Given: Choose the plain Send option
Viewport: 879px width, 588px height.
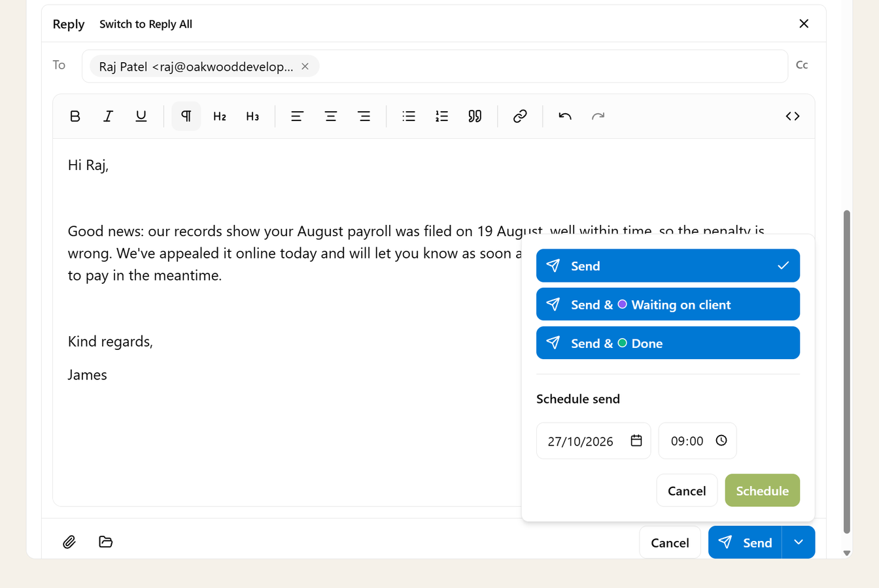Looking at the screenshot, I should pyautogui.click(x=668, y=266).
